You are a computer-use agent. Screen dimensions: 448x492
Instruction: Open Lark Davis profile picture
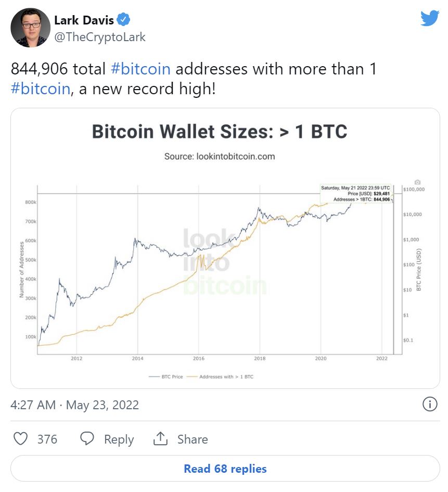point(30,27)
